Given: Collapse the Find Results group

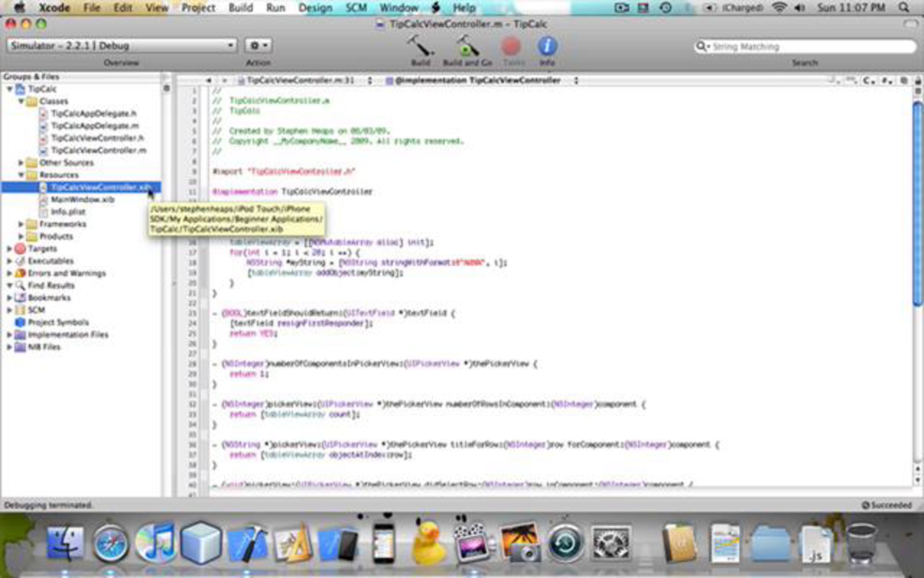Looking at the screenshot, I should 10,286.
